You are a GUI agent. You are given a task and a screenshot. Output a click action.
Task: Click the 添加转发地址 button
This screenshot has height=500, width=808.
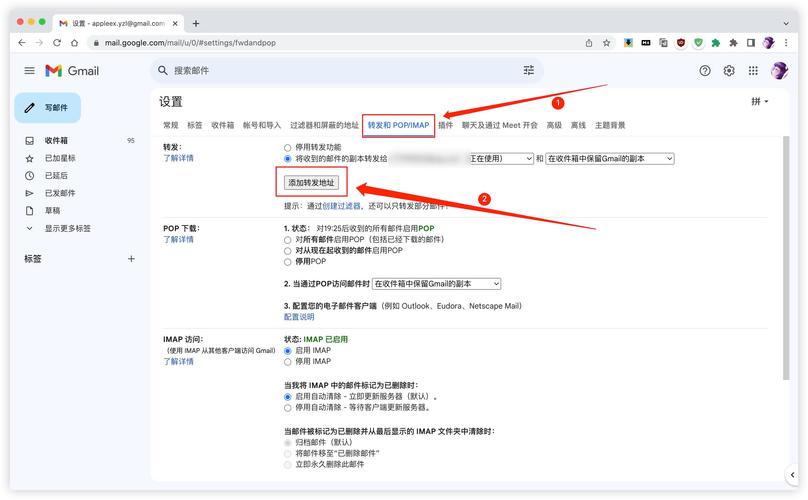312,183
